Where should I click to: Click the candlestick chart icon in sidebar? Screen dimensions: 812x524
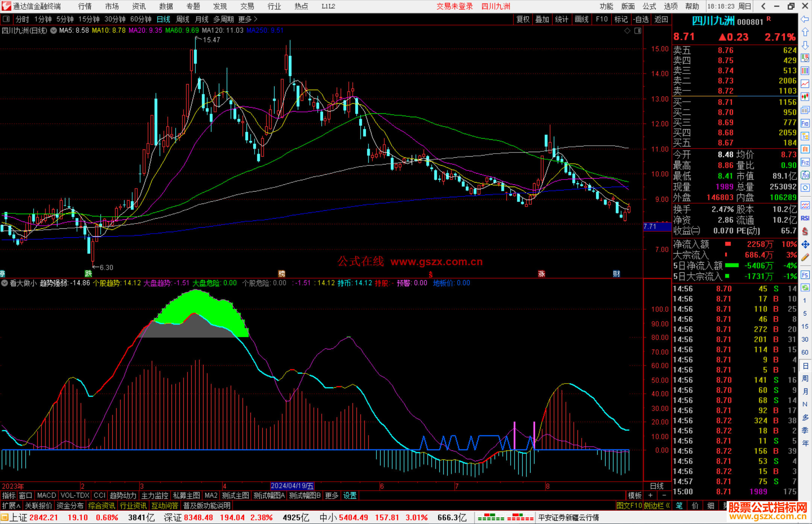805,97
